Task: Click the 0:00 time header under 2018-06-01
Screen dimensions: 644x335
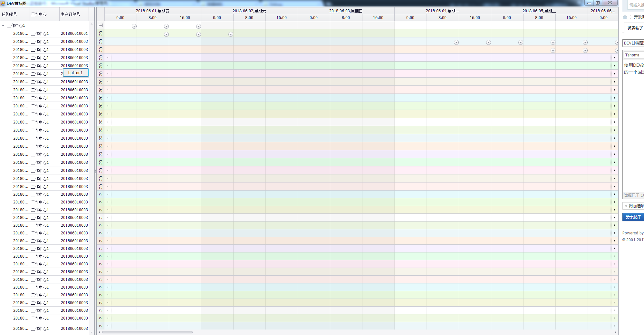Action: [120, 18]
